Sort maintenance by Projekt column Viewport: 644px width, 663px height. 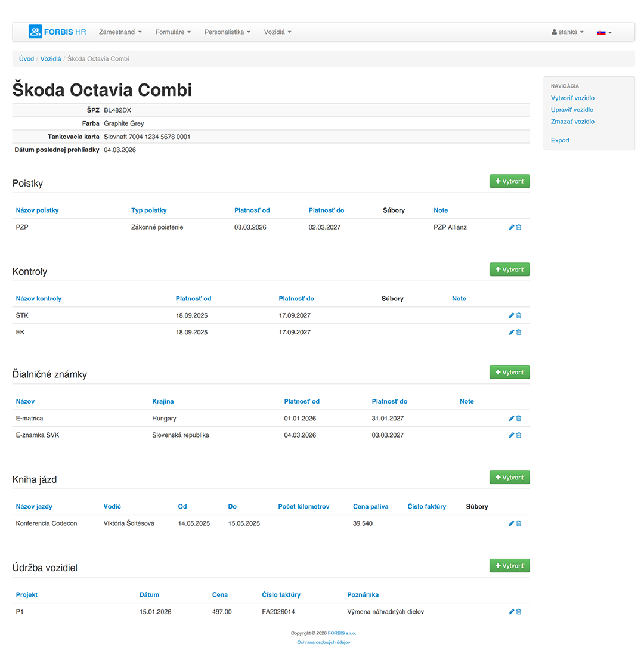[x=27, y=595]
